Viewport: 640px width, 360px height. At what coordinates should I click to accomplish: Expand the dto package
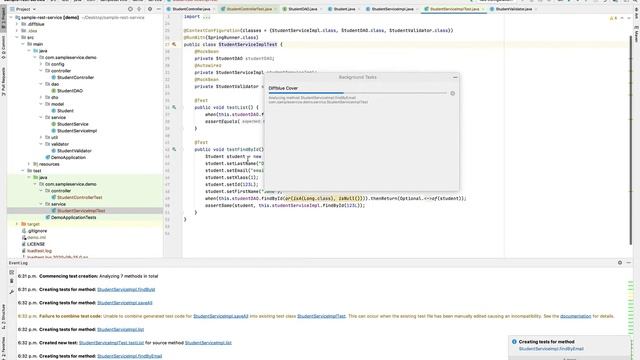tap(41, 97)
